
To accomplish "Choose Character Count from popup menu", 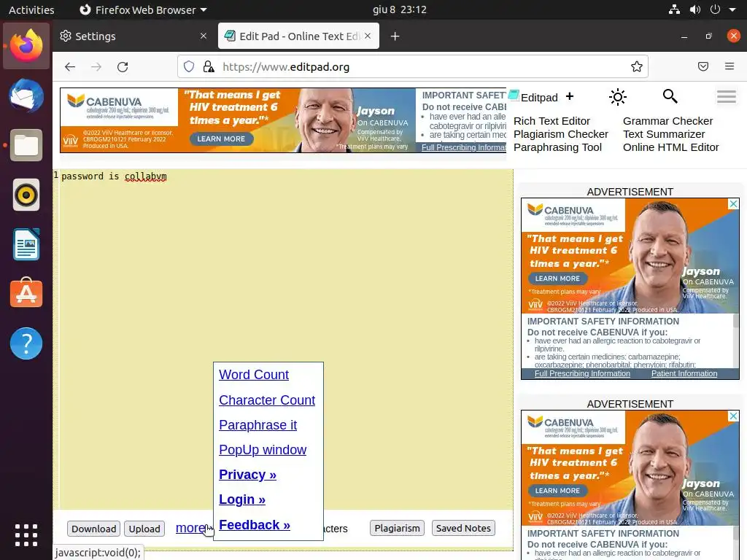I will click(267, 400).
